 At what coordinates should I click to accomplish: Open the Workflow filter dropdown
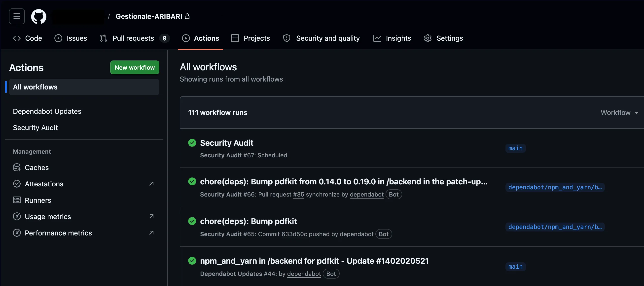(619, 113)
